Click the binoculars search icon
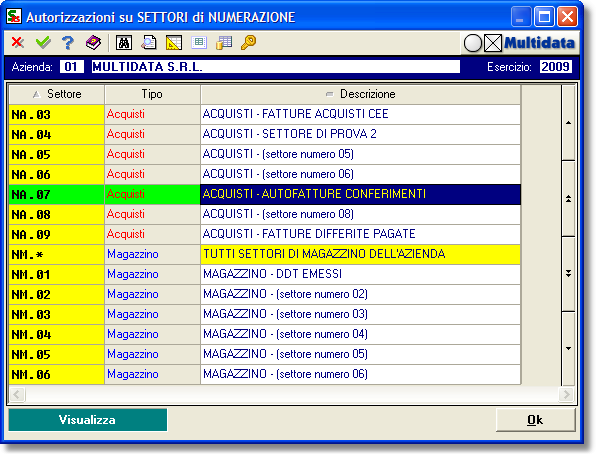Viewport: 596px width, 456px height. (x=124, y=43)
